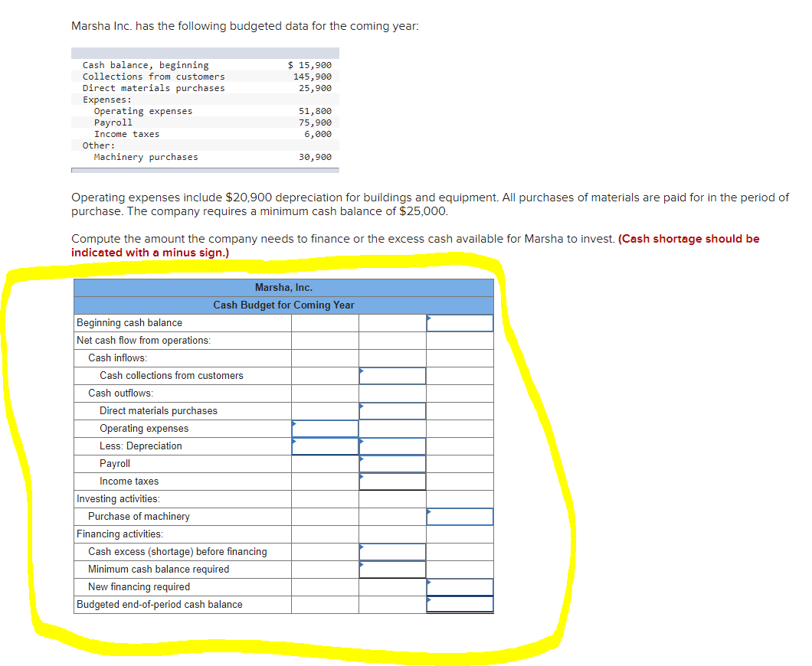812x666 pixels.
Task: Click the Direct materials purchases amount cell
Action: pos(392,410)
